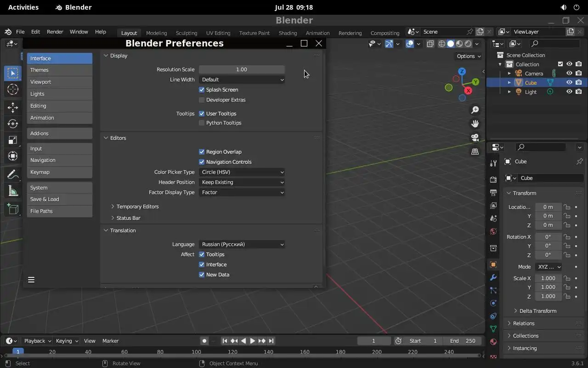Screen dimensions: 588x368
Task: Open the Factor Display Type dropdown
Action: (242, 192)
